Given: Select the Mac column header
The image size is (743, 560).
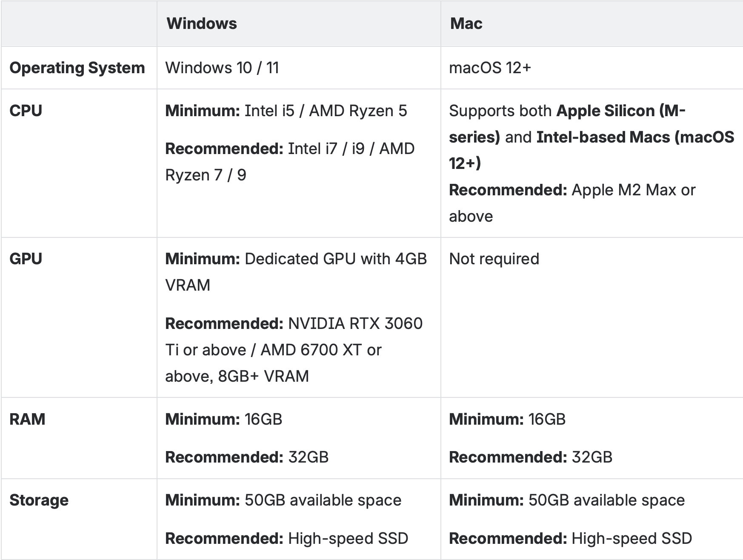Looking at the screenshot, I should point(466,23).
